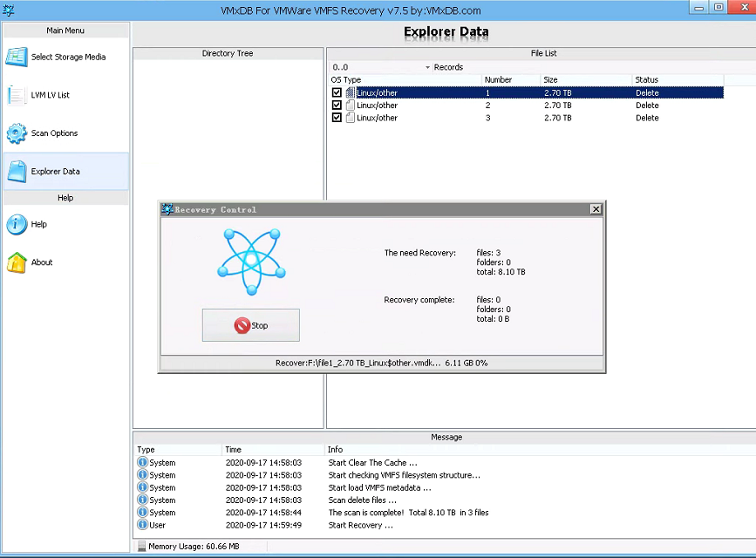Click timestamp 2020-09-17 14:58:44
The image size is (756, 558).
click(x=263, y=513)
